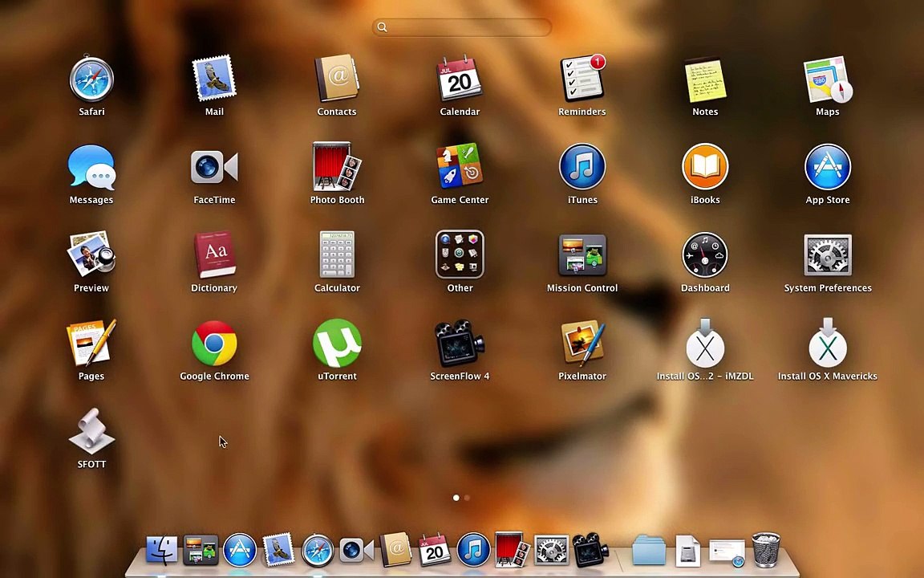Click the FaceTime camera icon in the Dock
The width and height of the screenshot is (924, 578).
356,550
